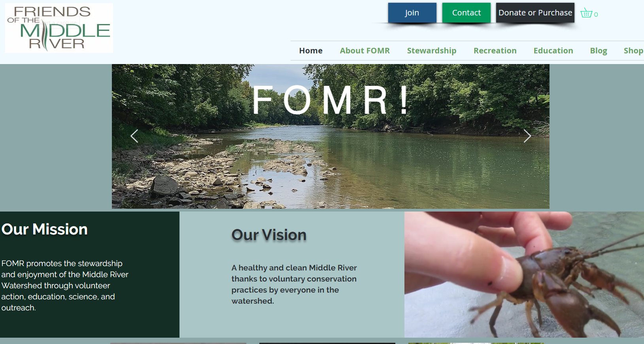
Task: Click the crayfish photo
Action: tap(524, 274)
